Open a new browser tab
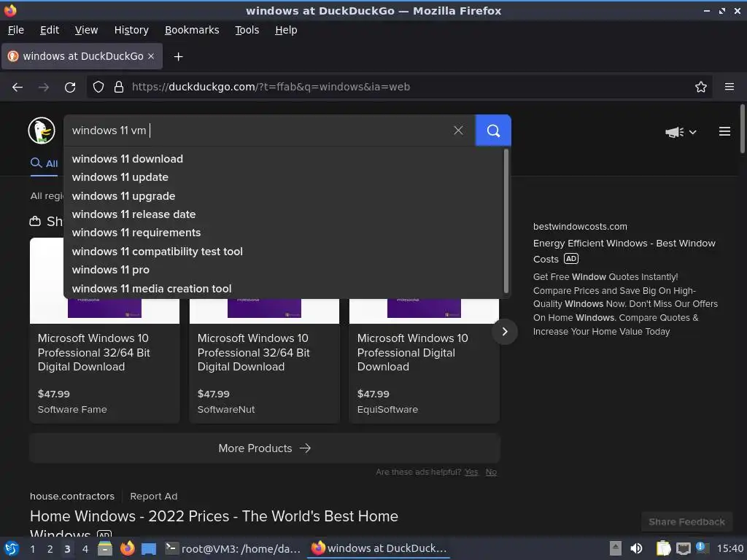747x560 pixels. tap(178, 57)
